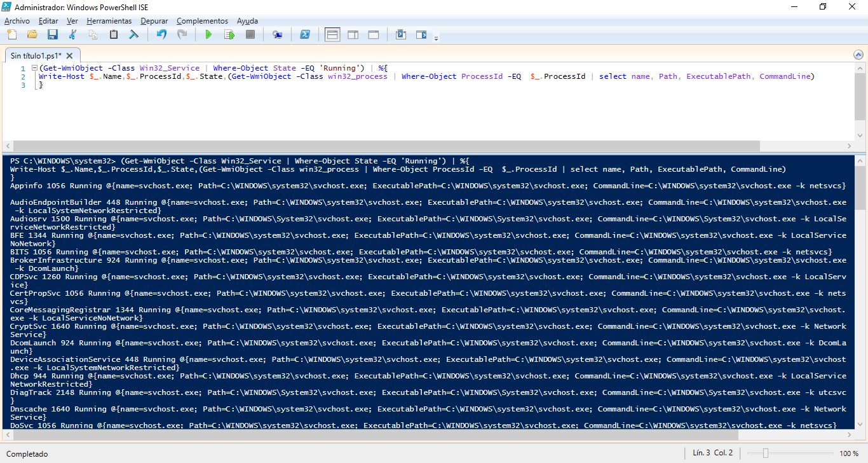The image size is (868, 463).
Task: Toggle maximized Script Pane view
Action: coord(374,34)
